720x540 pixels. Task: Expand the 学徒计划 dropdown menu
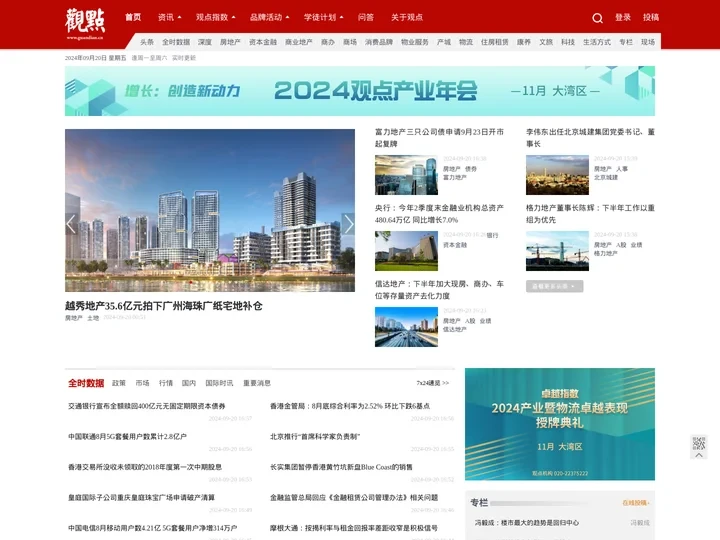[x=323, y=17]
